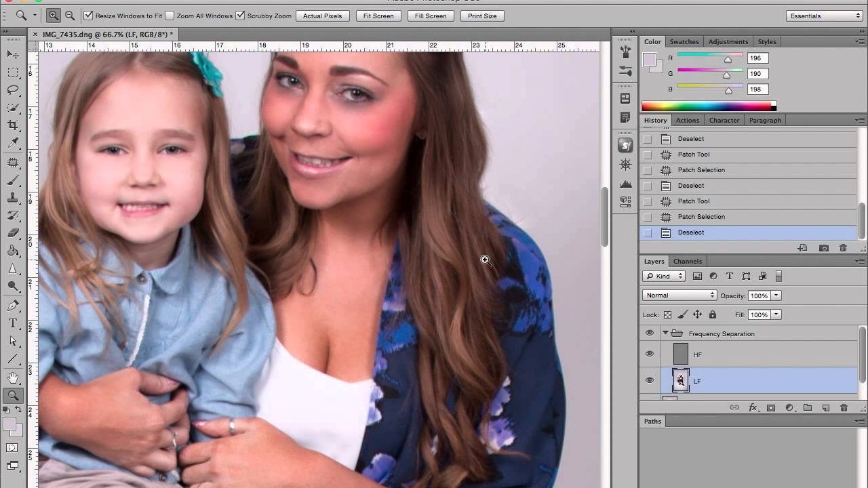Screen dimensions: 868x488
Task: Select the Paint Bucket tool
Action: 13,251
